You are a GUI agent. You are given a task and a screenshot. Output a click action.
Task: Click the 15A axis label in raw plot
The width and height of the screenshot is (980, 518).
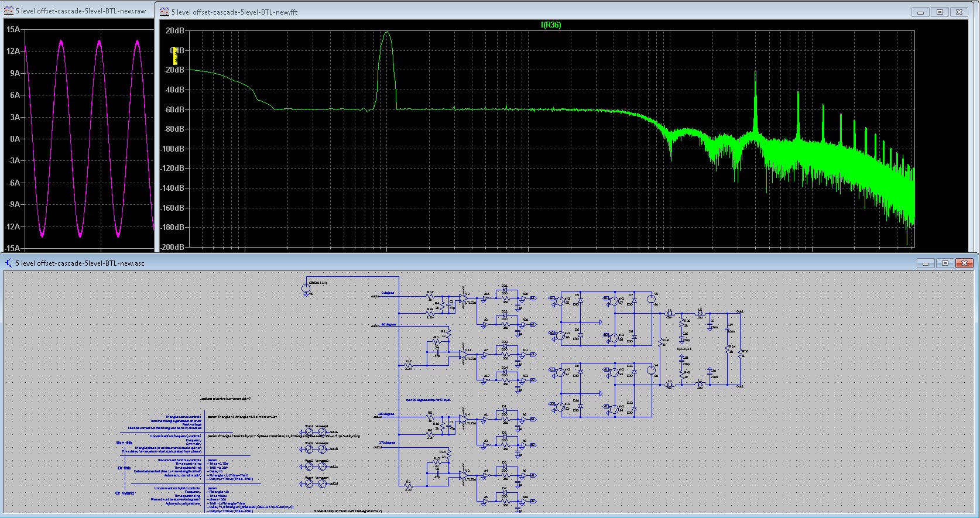pos(14,29)
